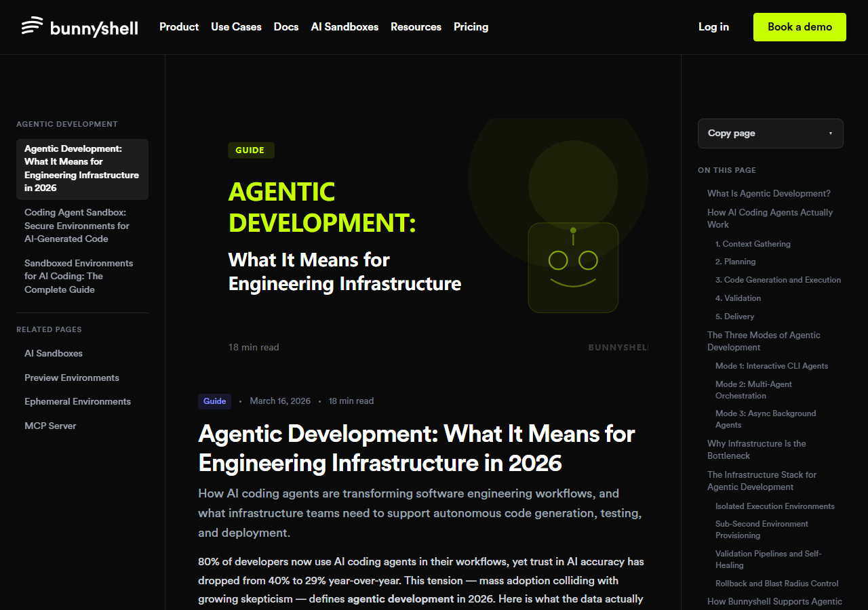Go to Pricing page

click(471, 27)
